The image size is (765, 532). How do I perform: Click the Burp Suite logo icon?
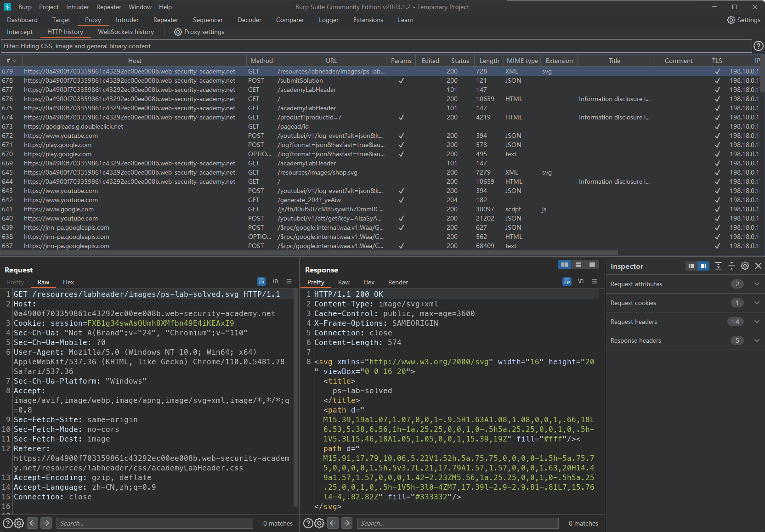coord(7,7)
